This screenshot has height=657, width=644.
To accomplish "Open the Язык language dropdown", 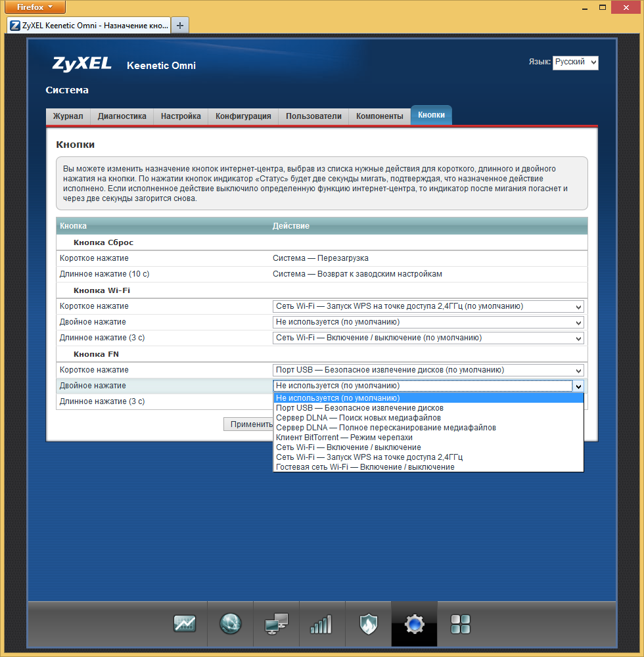I will point(575,62).
